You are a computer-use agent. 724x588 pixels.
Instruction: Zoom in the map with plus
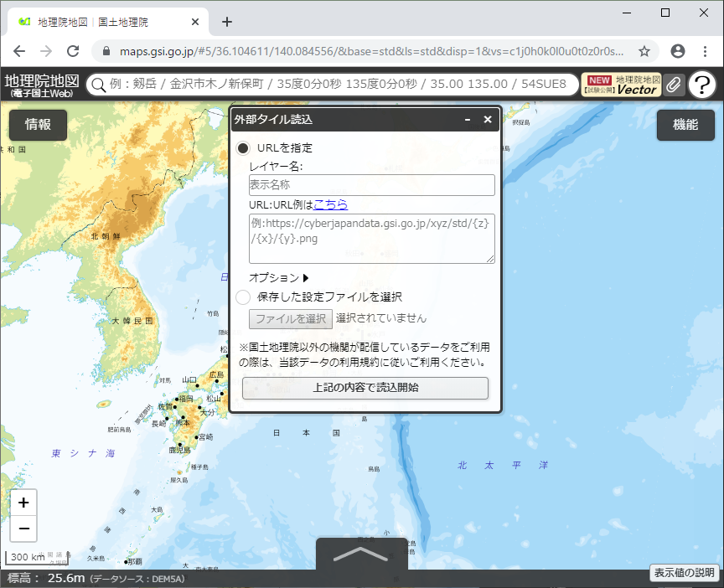[23, 503]
